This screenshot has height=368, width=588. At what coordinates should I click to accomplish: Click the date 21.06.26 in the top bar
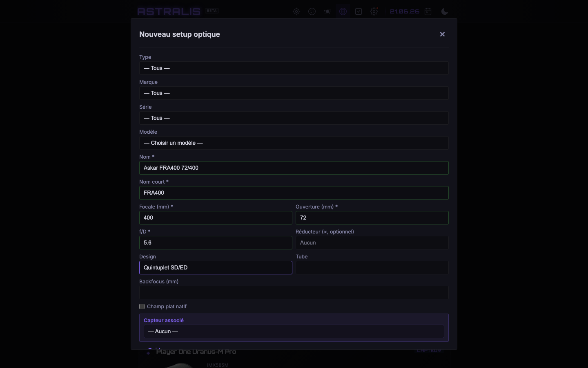click(405, 11)
